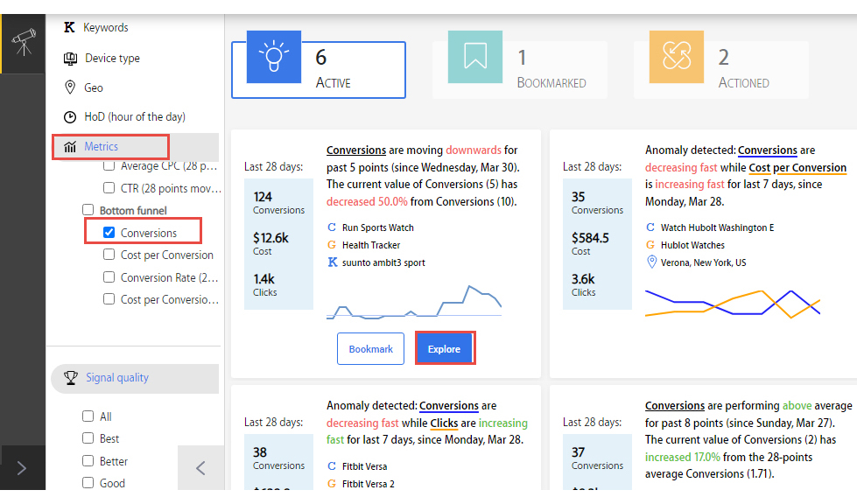
Task: Select the Device type filter
Action: 112,58
